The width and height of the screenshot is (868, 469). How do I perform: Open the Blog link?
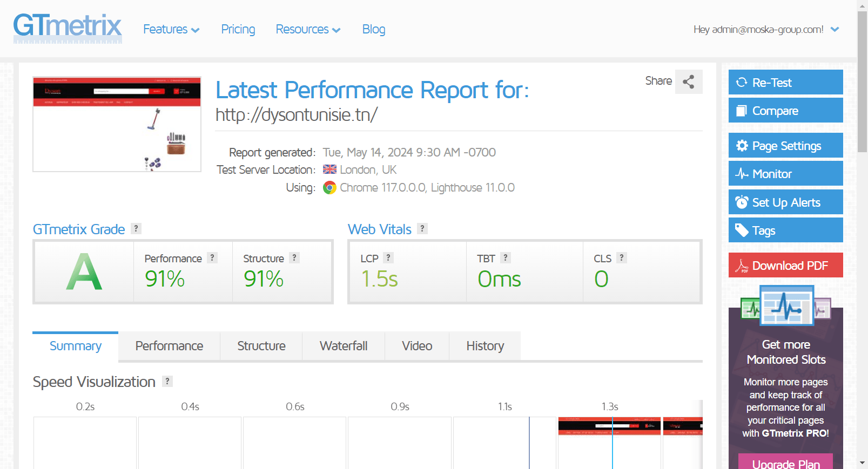[x=374, y=29]
